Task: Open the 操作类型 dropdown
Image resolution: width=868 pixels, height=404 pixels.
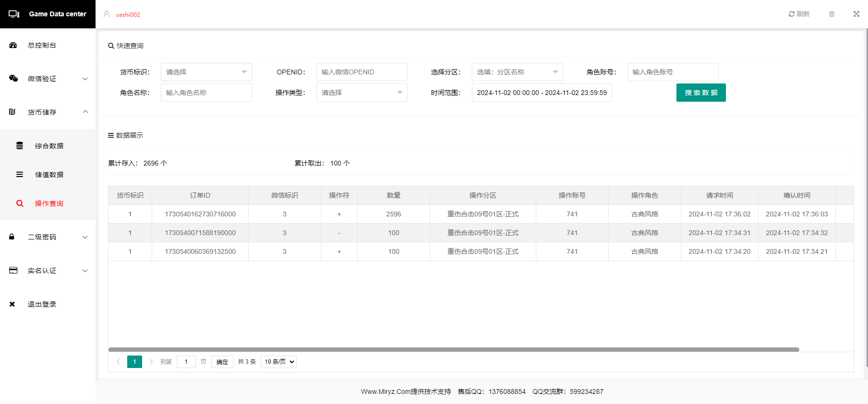Action: click(362, 93)
